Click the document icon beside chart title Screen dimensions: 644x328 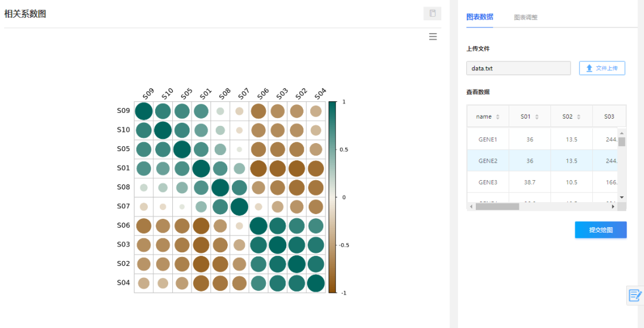click(432, 13)
